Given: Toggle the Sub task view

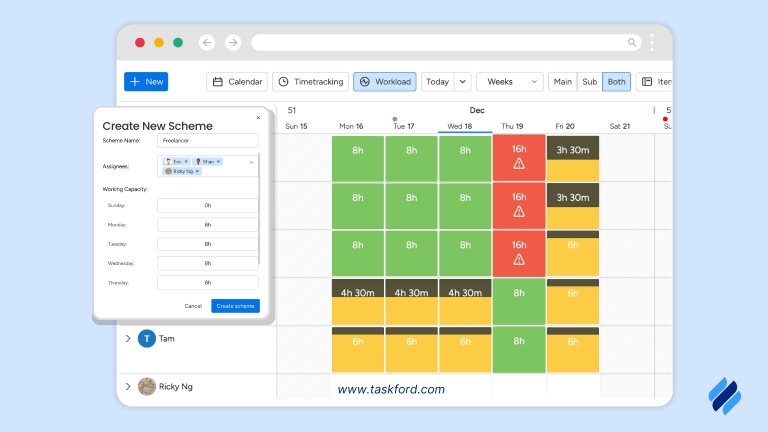Looking at the screenshot, I should pos(590,82).
